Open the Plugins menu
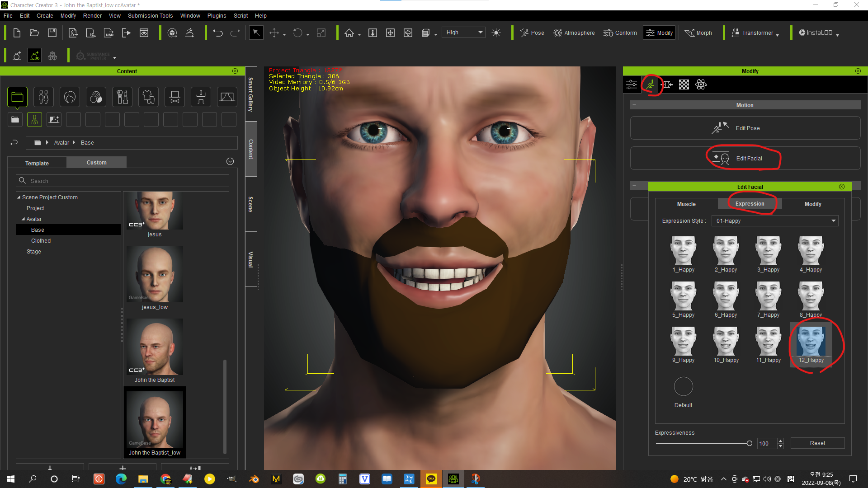The height and width of the screenshot is (488, 868). click(x=217, y=15)
